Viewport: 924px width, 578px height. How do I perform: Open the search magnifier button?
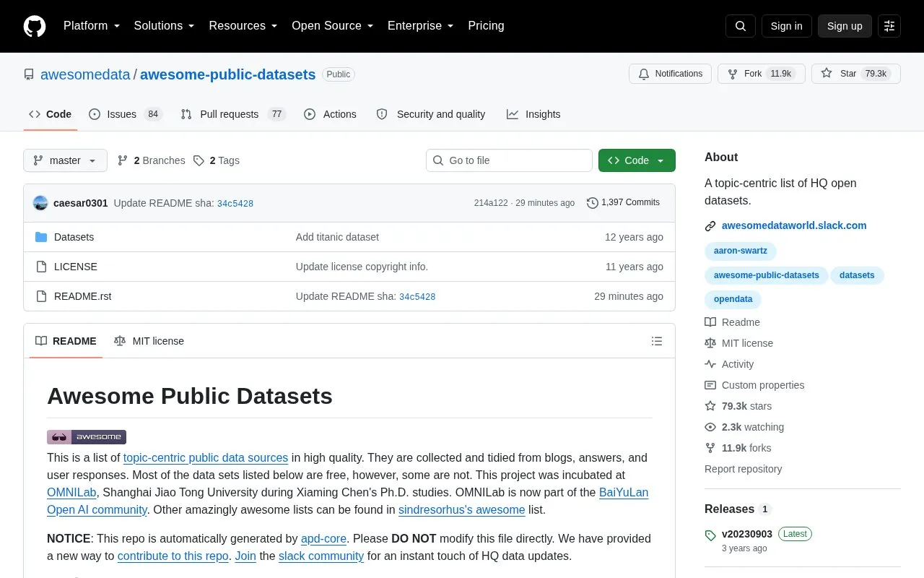coord(741,26)
